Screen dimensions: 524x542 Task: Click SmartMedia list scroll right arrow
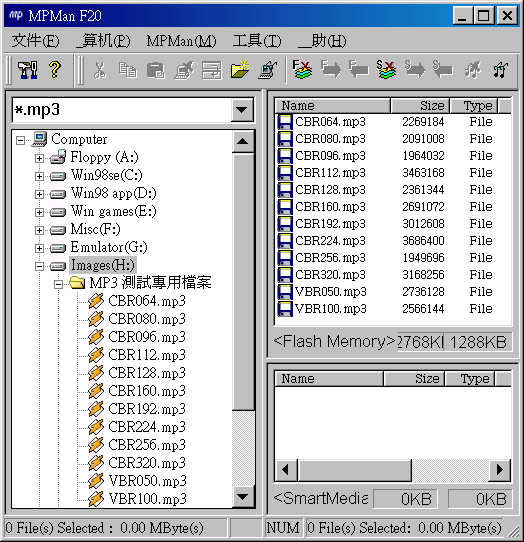tap(499, 470)
